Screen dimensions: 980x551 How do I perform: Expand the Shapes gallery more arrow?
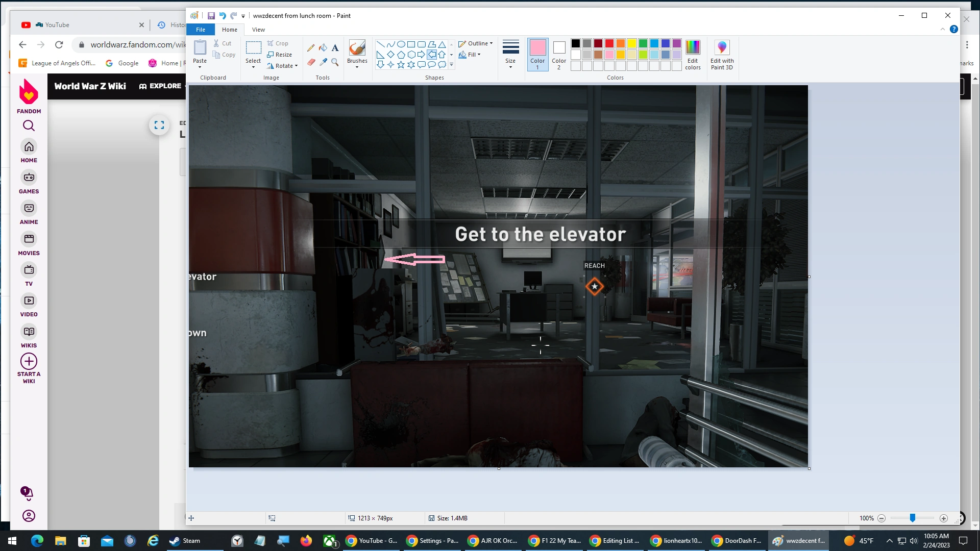pyautogui.click(x=451, y=65)
